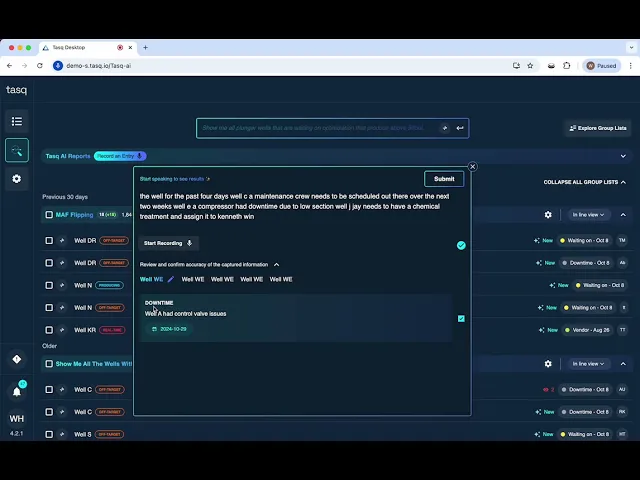Click the teal checkmark circle icon
The width and height of the screenshot is (640, 480).
461,245
